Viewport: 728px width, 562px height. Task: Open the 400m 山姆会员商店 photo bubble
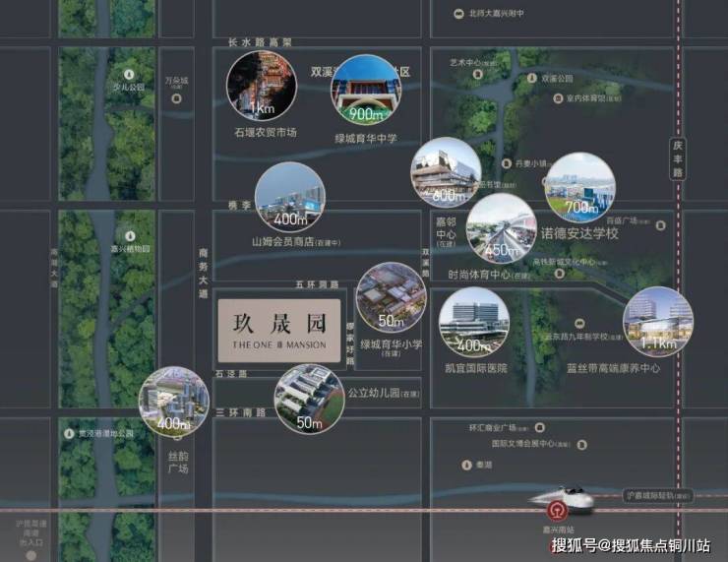290,198
